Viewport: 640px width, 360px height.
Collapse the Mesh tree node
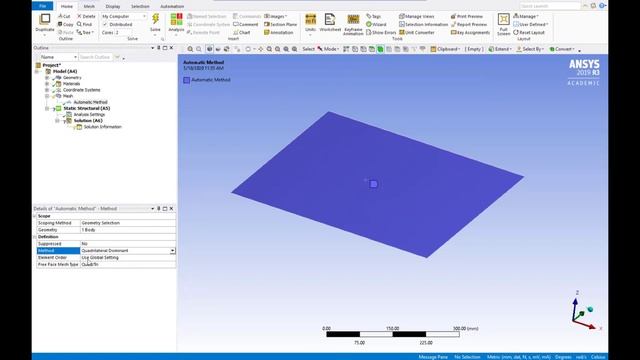point(47,96)
